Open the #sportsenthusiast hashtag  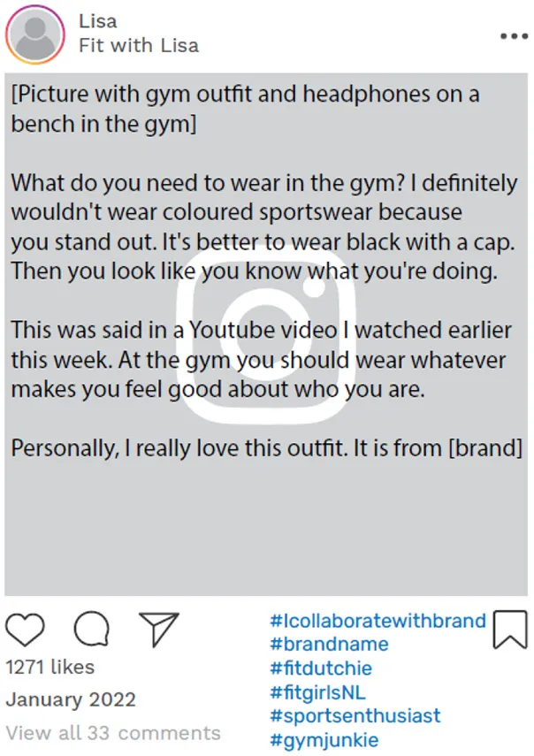355,716
